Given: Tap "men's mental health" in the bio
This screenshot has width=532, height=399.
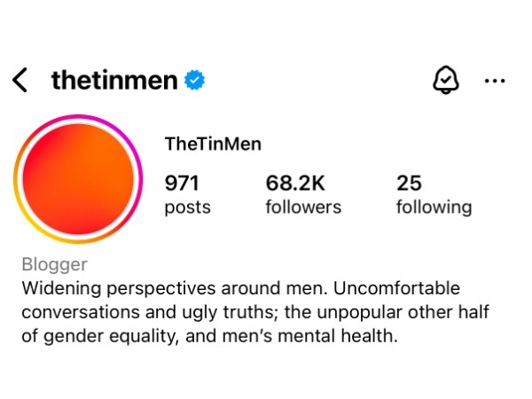Looking at the screenshot, I should pyautogui.click(x=309, y=336).
